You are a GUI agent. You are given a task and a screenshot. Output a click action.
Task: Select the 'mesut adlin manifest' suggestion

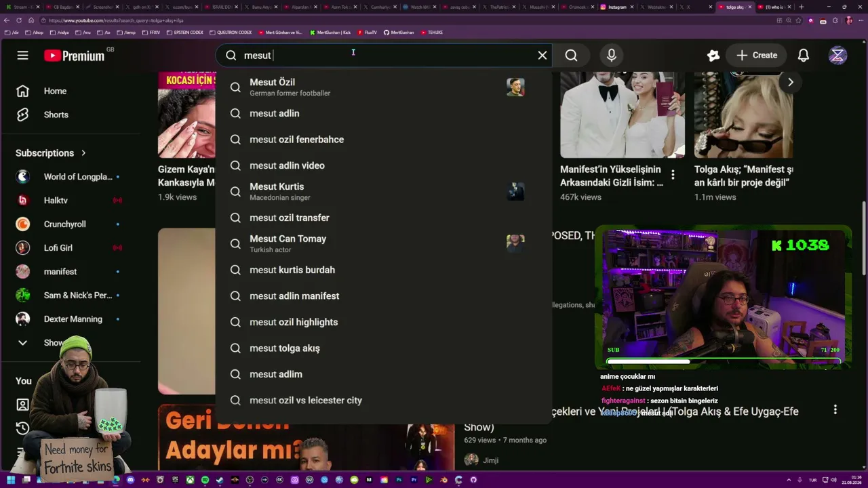pos(384,296)
